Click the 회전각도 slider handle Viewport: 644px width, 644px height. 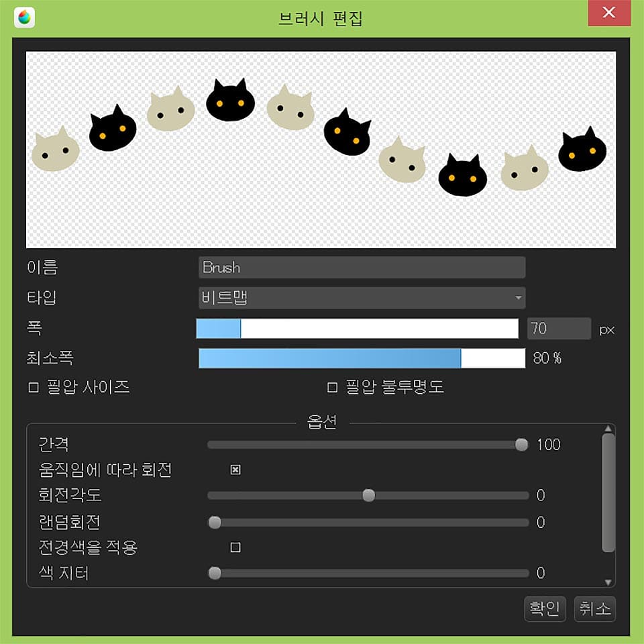tap(368, 495)
